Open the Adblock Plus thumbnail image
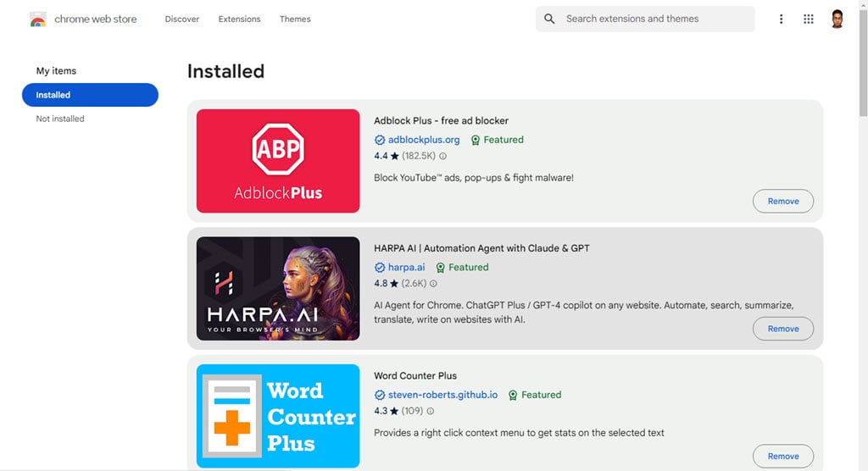868x471 pixels. tap(278, 160)
